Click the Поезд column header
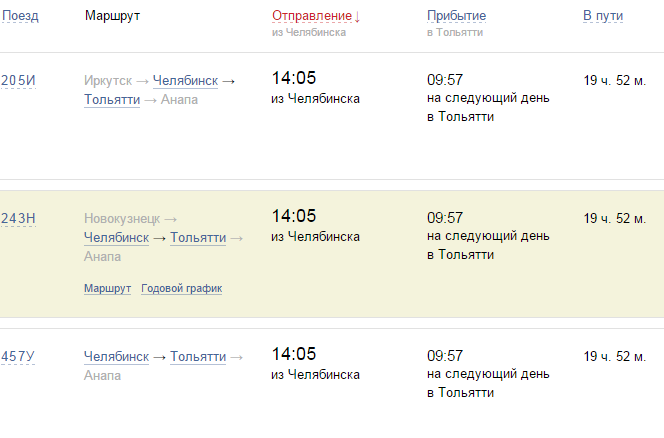664x438 pixels. click(x=20, y=17)
